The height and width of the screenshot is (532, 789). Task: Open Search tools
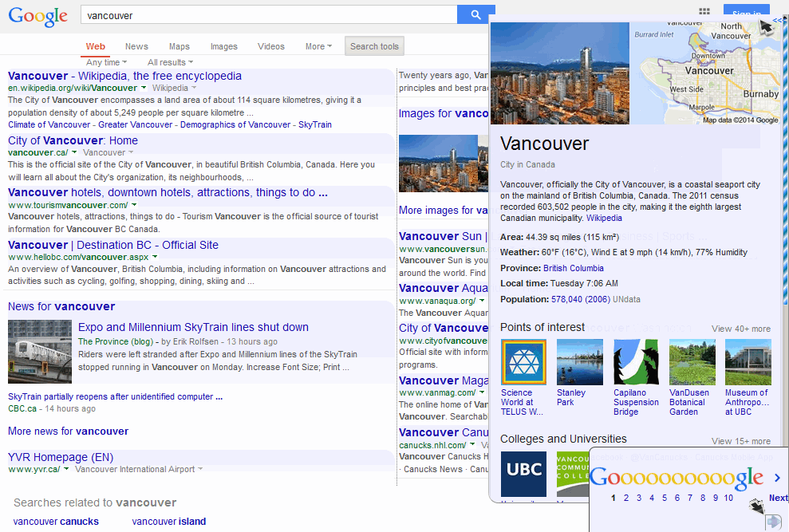point(373,46)
